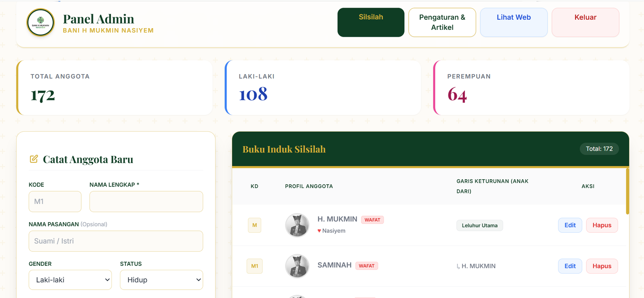Click the H. MUKMIN parent text in SAMINAH's row
Screen dimensions: 644x298
coord(478,266)
